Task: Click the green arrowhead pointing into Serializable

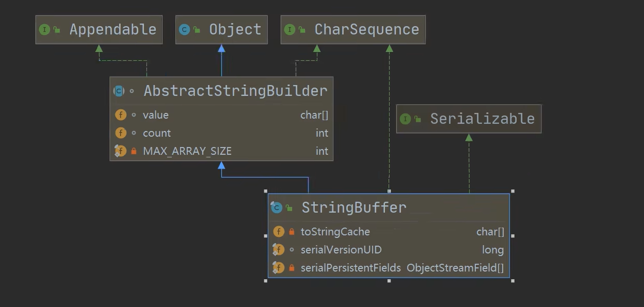Action: click(469, 137)
